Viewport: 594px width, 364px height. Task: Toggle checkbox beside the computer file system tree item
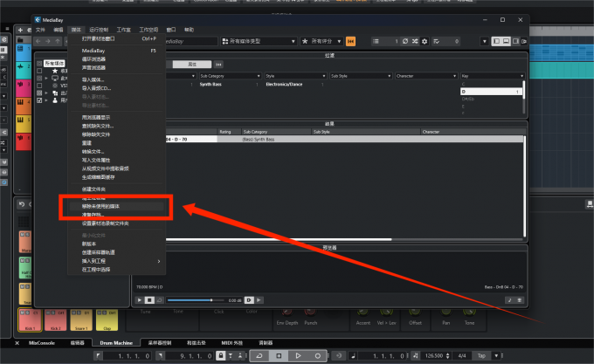coord(39,79)
